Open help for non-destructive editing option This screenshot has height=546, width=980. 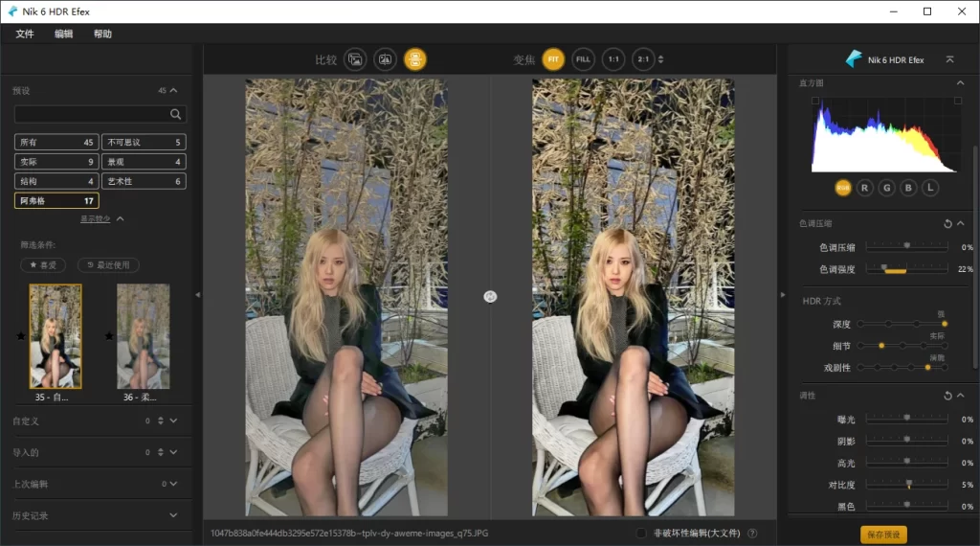click(752, 534)
